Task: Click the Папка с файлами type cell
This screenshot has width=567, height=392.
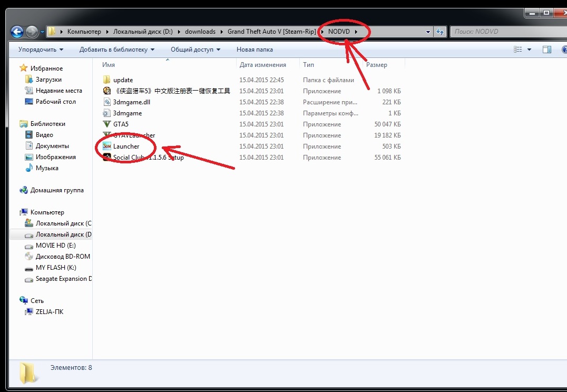Action: [x=328, y=80]
